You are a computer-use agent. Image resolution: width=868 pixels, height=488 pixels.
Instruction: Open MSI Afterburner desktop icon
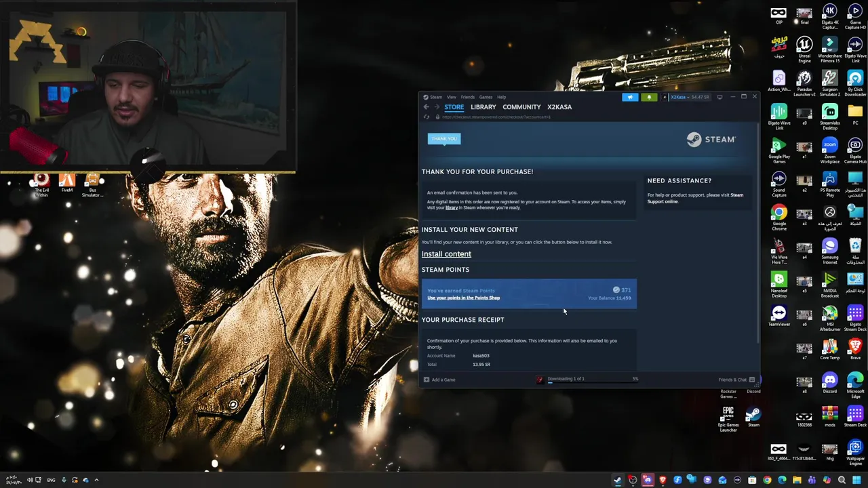(x=829, y=319)
